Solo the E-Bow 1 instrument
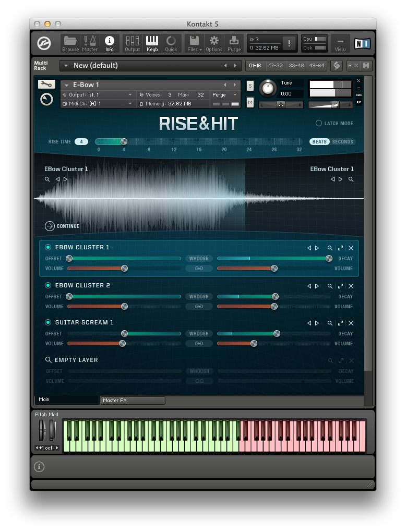This screenshot has height=532, width=406. point(250,86)
